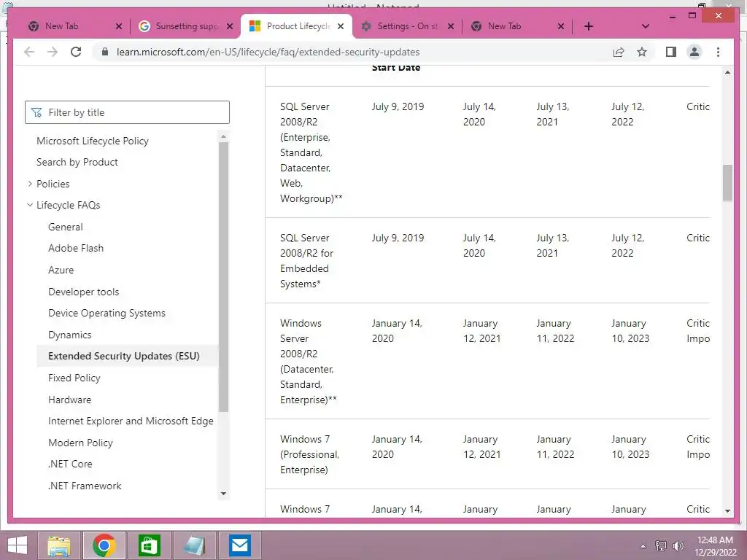Click sidebar scrollbar up arrow
The image size is (747, 560).
click(x=223, y=136)
